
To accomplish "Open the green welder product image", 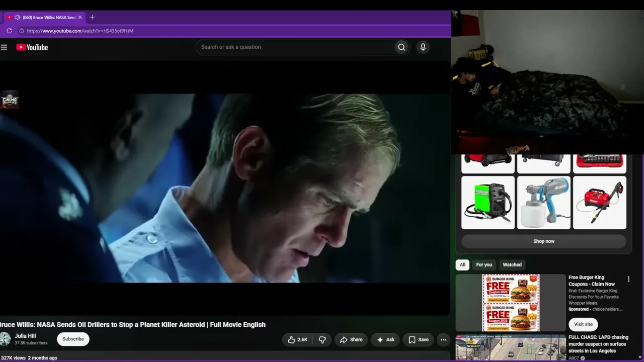I will click(x=488, y=203).
